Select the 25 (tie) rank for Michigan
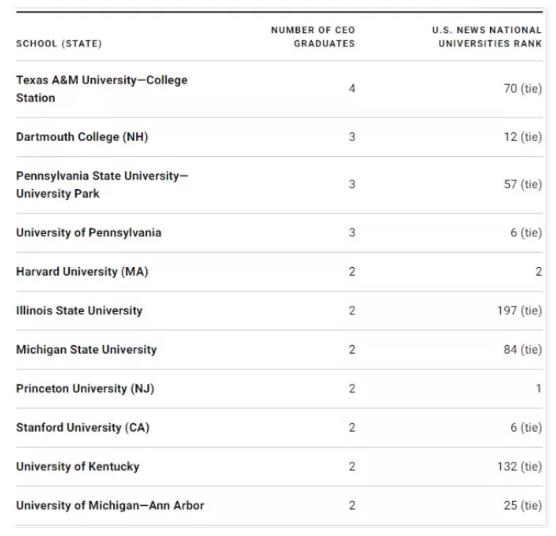Viewport: 556px width, 536px height. click(523, 506)
